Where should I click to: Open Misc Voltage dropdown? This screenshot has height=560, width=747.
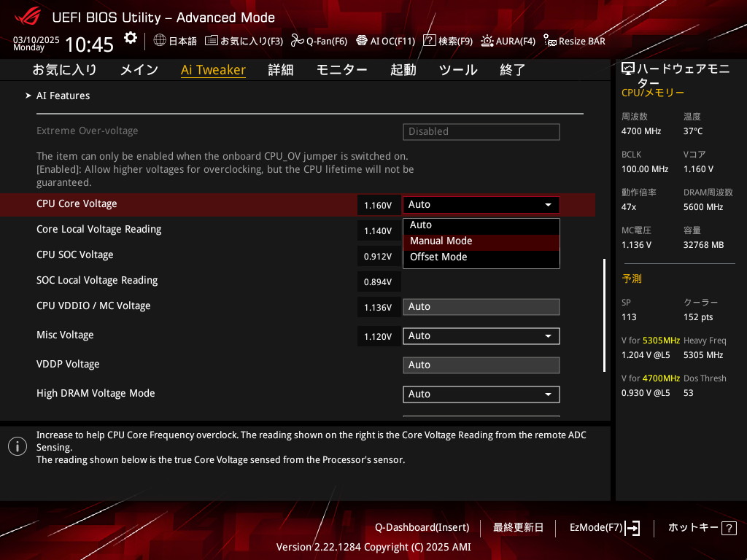[481, 336]
